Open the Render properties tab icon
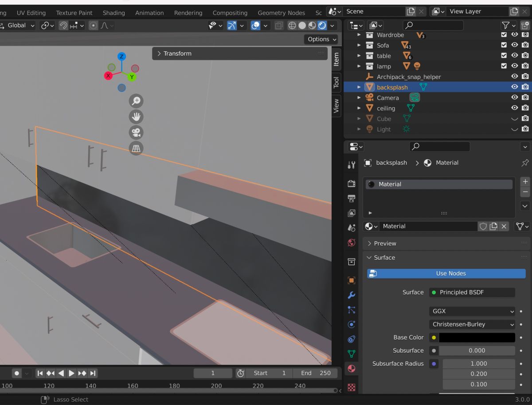Image resolution: width=532 pixels, height=405 pixels. pyautogui.click(x=352, y=184)
